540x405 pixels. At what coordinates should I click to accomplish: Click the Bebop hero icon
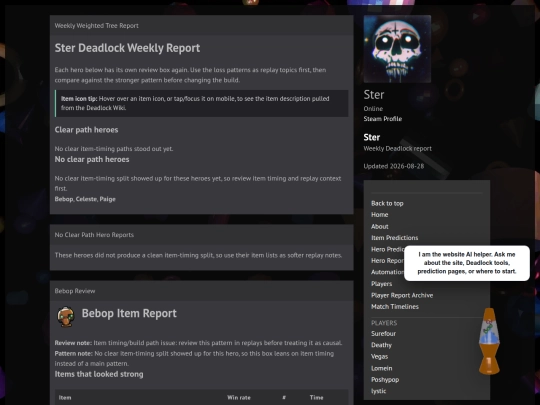pos(65,316)
